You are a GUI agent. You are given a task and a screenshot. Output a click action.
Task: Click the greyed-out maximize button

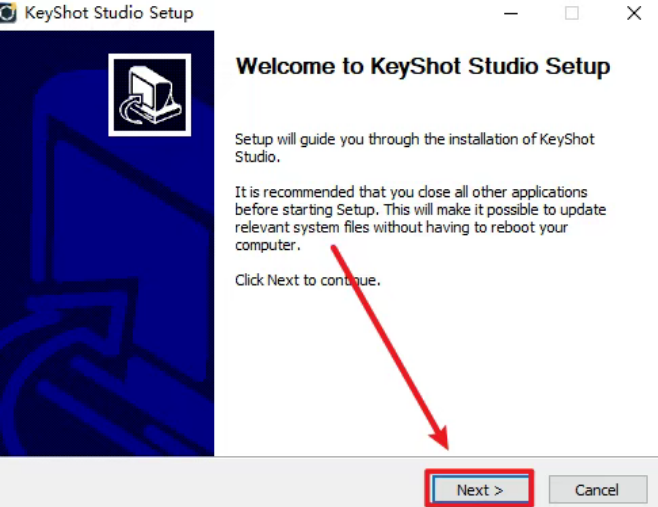(x=572, y=13)
